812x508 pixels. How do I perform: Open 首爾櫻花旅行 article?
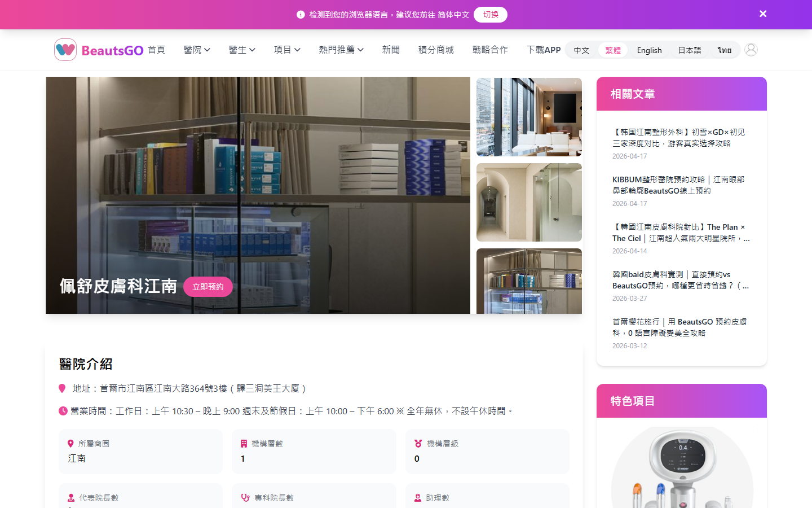pos(680,327)
